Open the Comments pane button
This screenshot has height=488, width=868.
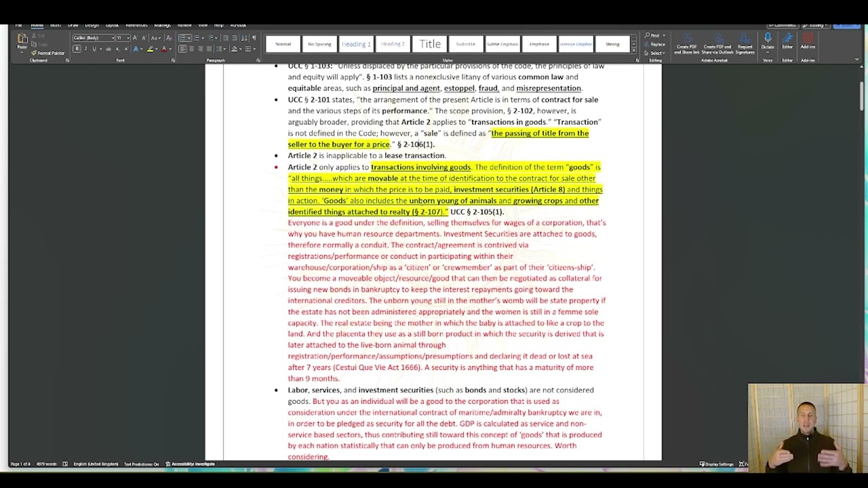coord(783,25)
